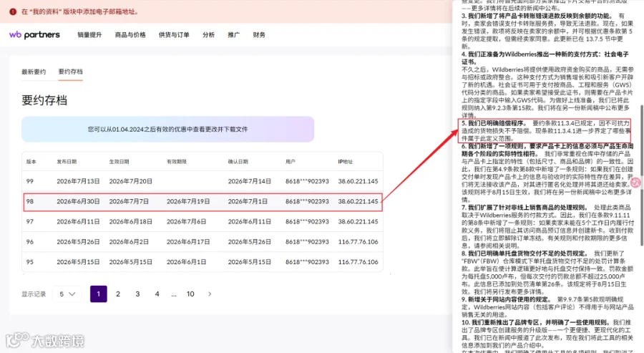Click the 用户 column header
The width and height of the screenshot is (644, 353).
[x=291, y=162]
